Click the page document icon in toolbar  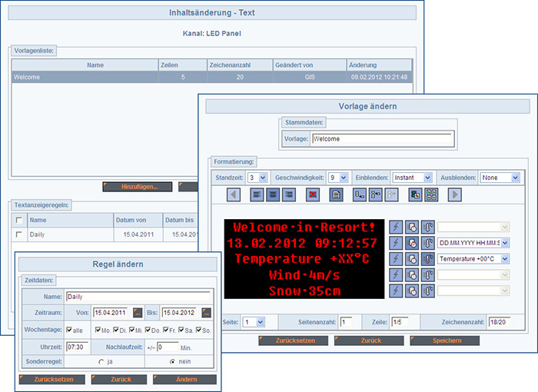(337, 195)
